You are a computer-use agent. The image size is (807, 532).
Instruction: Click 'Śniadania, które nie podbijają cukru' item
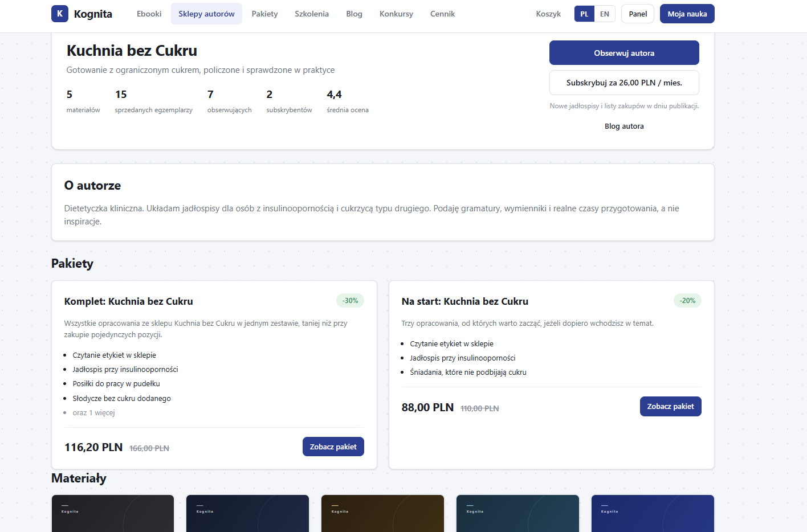468,373
